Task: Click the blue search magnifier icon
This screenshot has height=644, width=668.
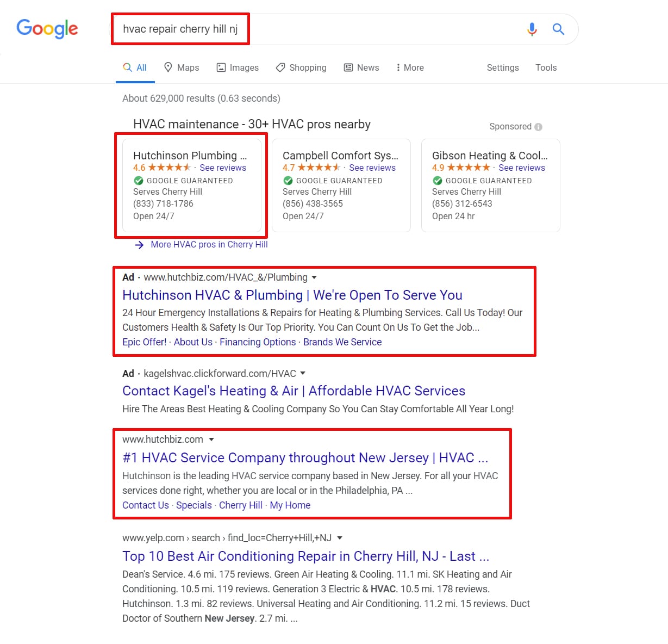Action: pyautogui.click(x=558, y=29)
